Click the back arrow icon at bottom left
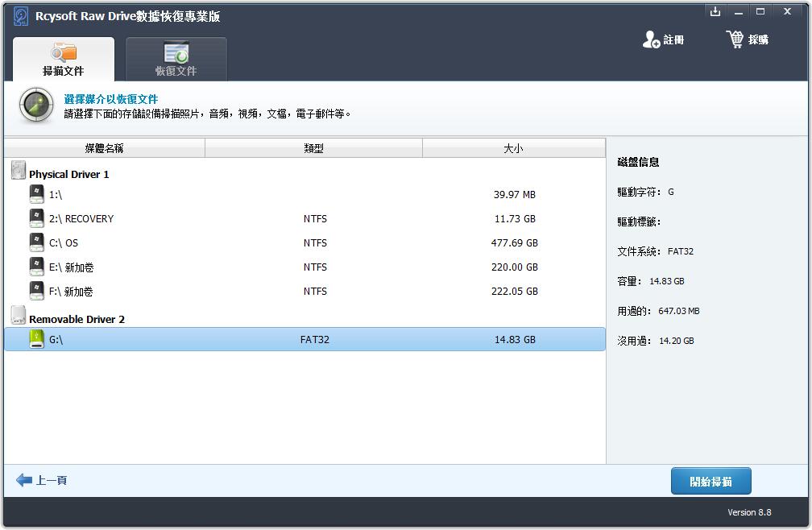 coord(23,480)
